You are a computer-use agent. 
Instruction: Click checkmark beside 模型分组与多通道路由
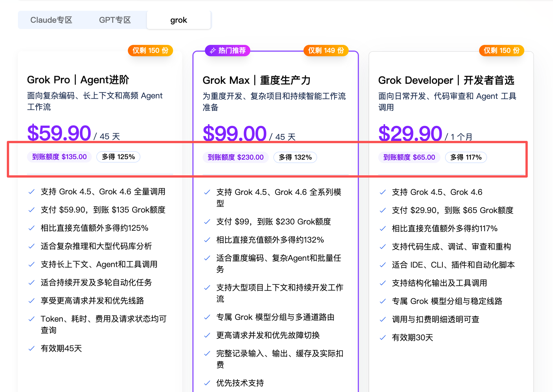(207, 317)
